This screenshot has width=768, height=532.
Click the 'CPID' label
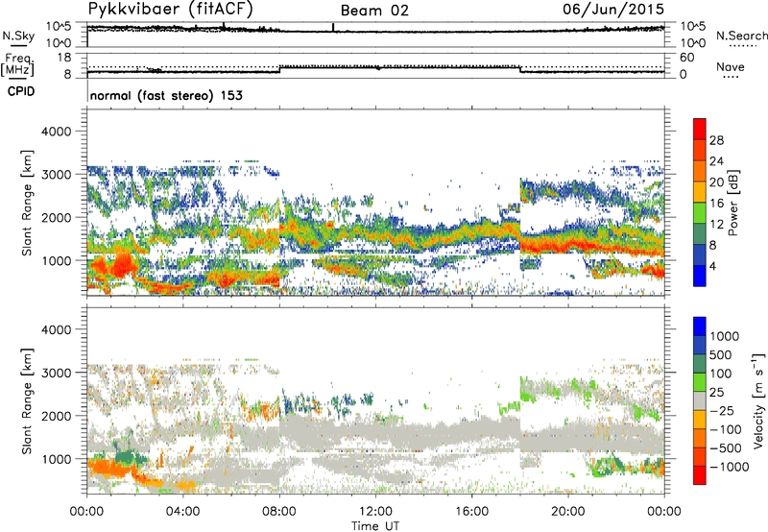(x=21, y=91)
